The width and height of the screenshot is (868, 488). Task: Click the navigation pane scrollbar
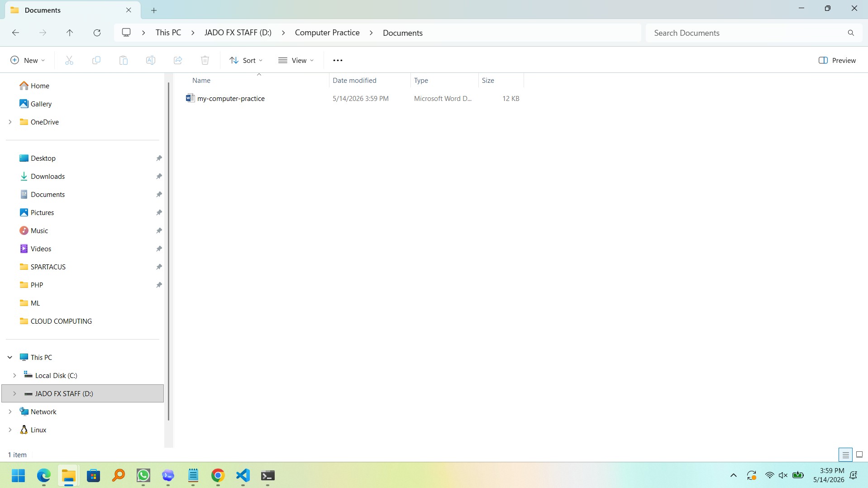tap(168, 251)
